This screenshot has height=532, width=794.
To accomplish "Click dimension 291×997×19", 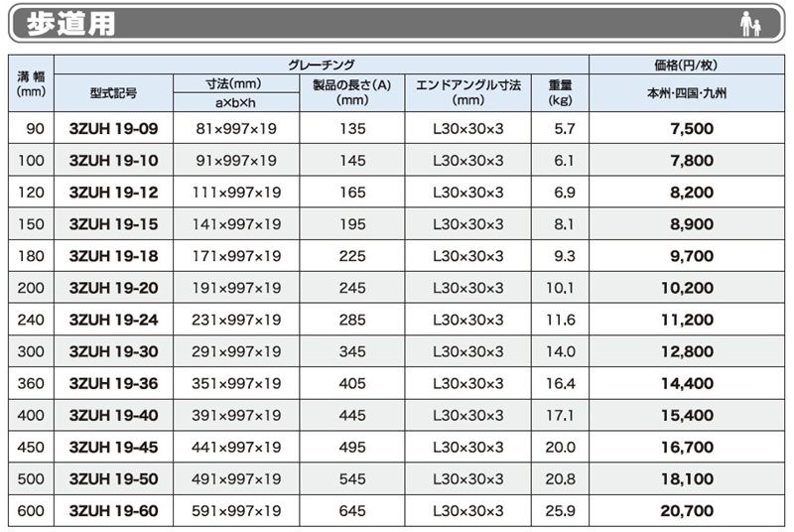I will pos(236,351).
